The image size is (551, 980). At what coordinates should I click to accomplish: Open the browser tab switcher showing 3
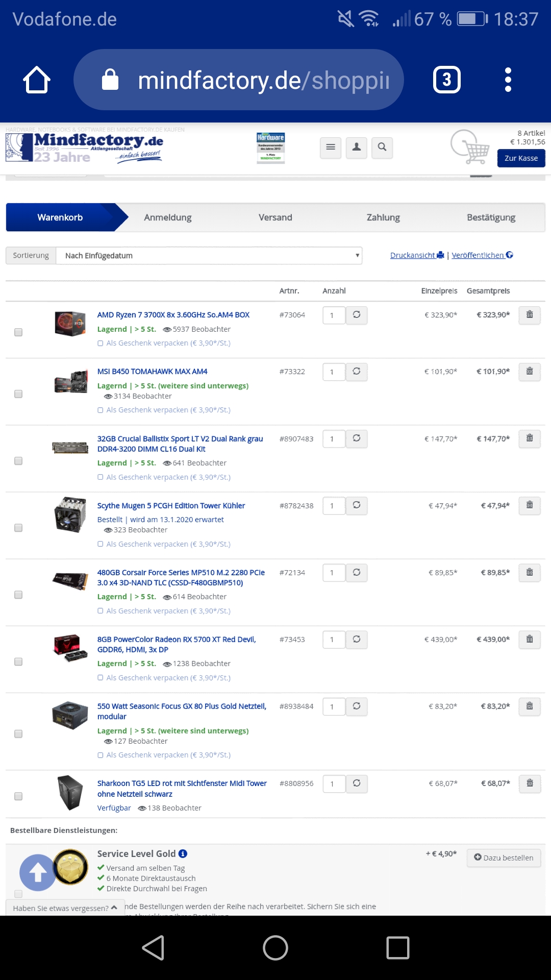(446, 80)
